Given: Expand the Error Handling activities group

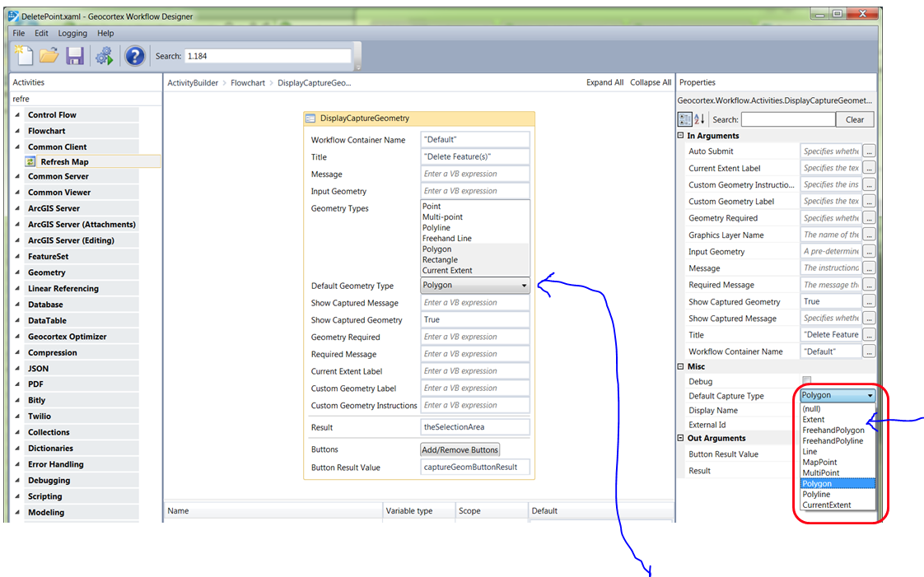Looking at the screenshot, I should (17, 464).
